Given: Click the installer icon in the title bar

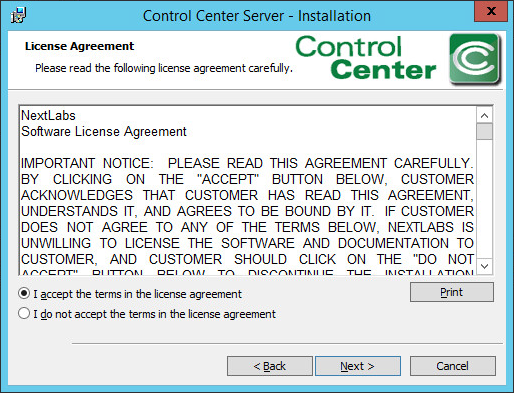Looking at the screenshot, I should (18, 15).
